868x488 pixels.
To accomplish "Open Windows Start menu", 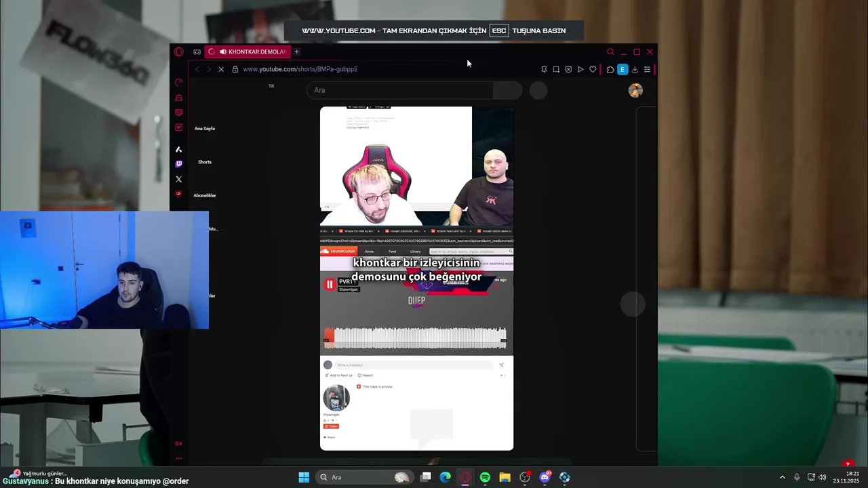I will (x=304, y=477).
